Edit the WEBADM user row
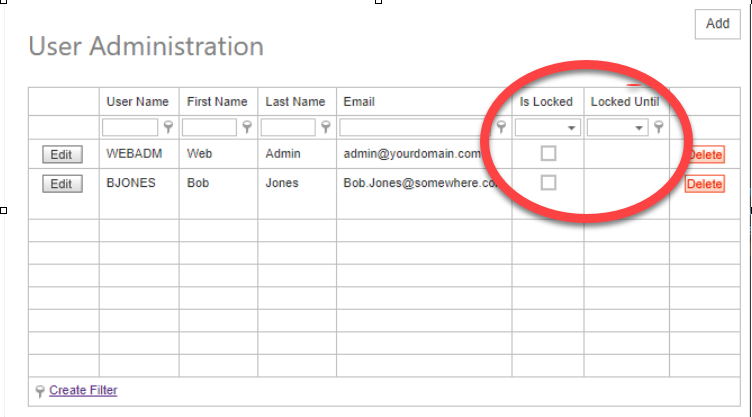The image size is (752, 417). coord(62,155)
